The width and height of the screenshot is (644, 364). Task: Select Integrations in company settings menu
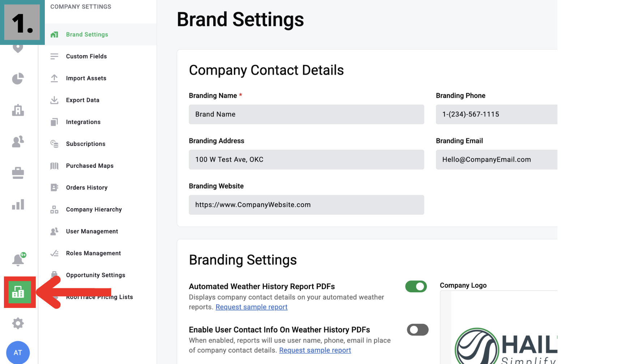tap(83, 122)
